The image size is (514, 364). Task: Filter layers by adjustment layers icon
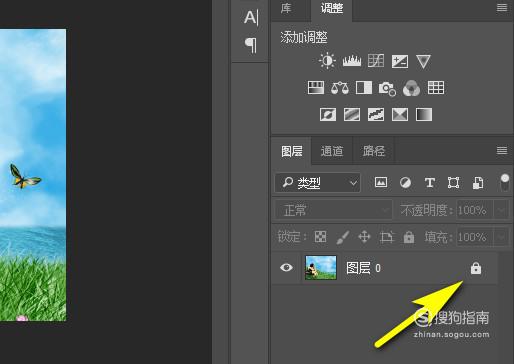(405, 183)
